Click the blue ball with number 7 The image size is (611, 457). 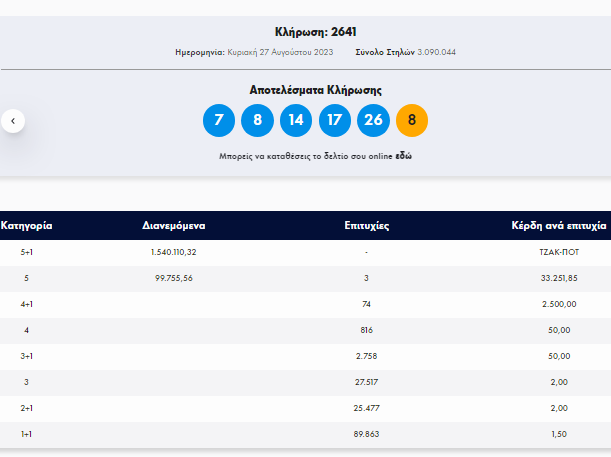[x=219, y=120]
